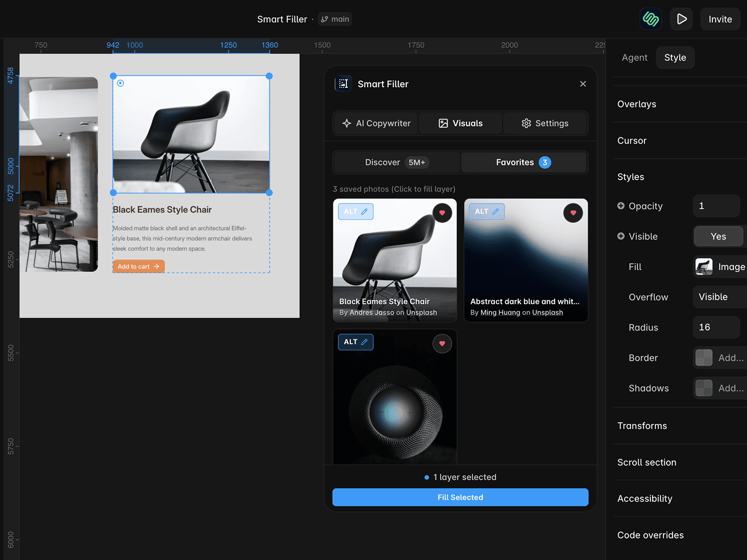The width and height of the screenshot is (747, 560).
Task: Open the Fill image swatch
Action: pos(704,266)
